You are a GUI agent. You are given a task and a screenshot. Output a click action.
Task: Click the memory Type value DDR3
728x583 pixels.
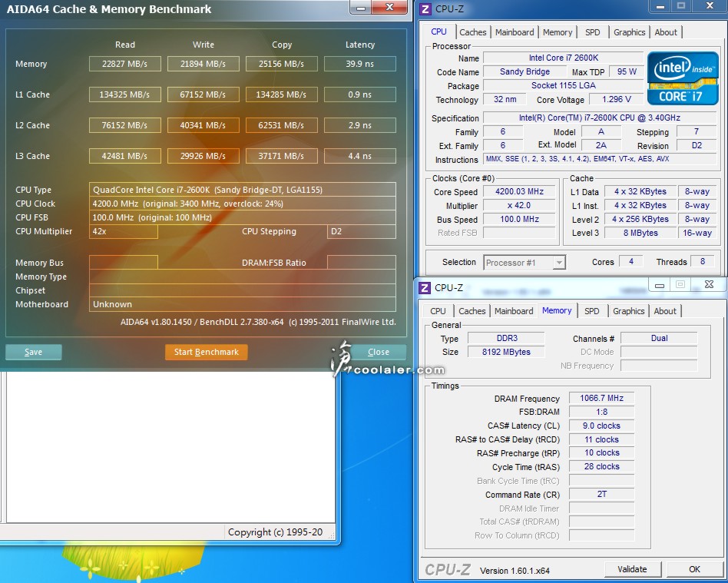tap(506, 338)
